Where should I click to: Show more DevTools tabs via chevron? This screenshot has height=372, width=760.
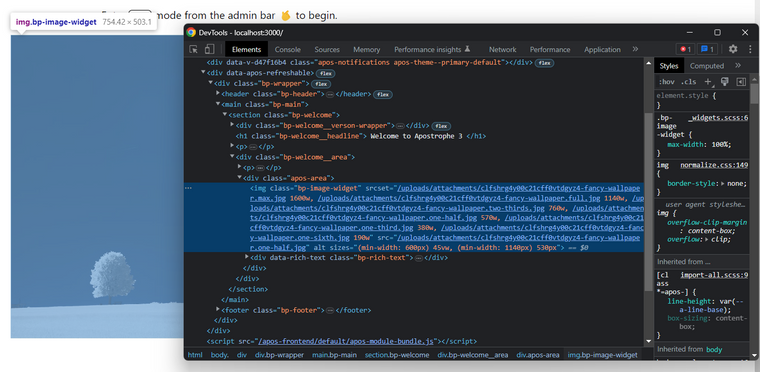point(635,49)
